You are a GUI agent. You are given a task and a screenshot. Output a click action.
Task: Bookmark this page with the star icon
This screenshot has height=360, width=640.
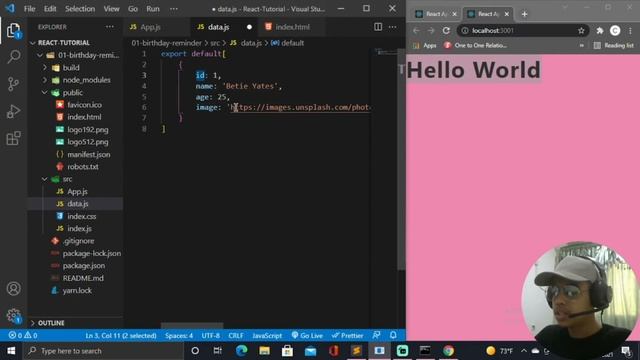click(x=581, y=31)
